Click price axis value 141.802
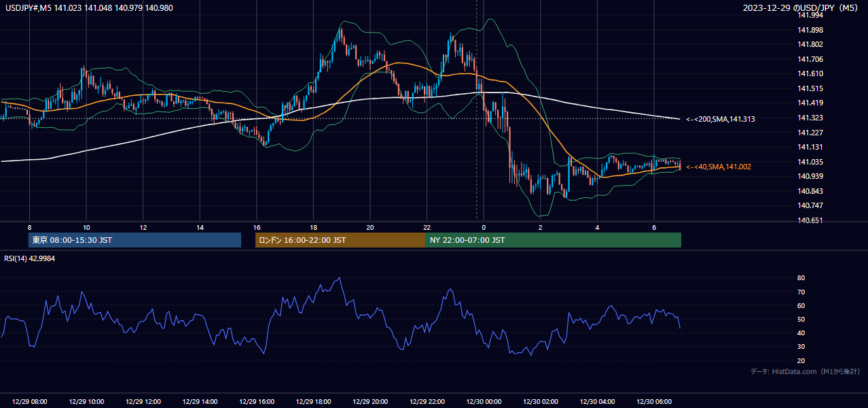Screen dimensions: 868x408 [810, 45]
